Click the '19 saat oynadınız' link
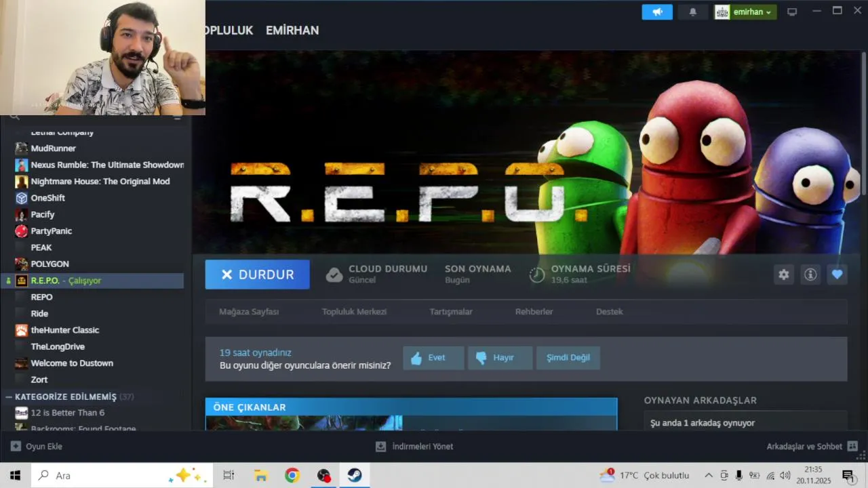Image resolution: width=868 pixels, height=488 pixels. (255, 352)
